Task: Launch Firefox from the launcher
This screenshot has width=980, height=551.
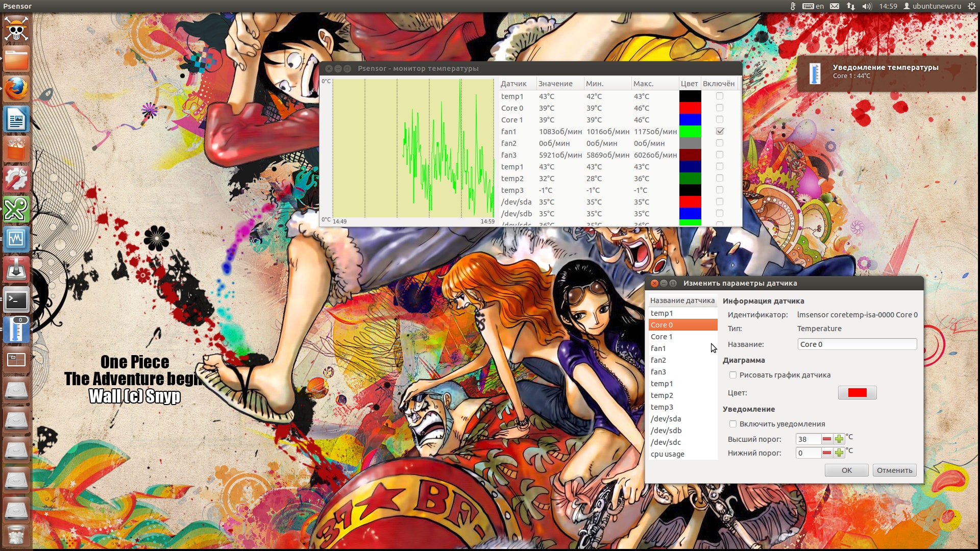Action: [16, 89]
